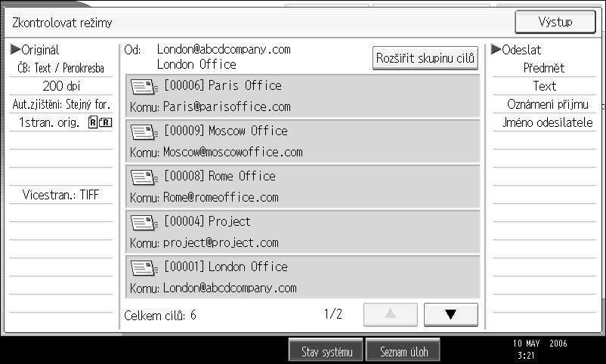Screen dimensions: 606x364
Task: Click the Originál section arrow marker
Action: tap(15, 49)
